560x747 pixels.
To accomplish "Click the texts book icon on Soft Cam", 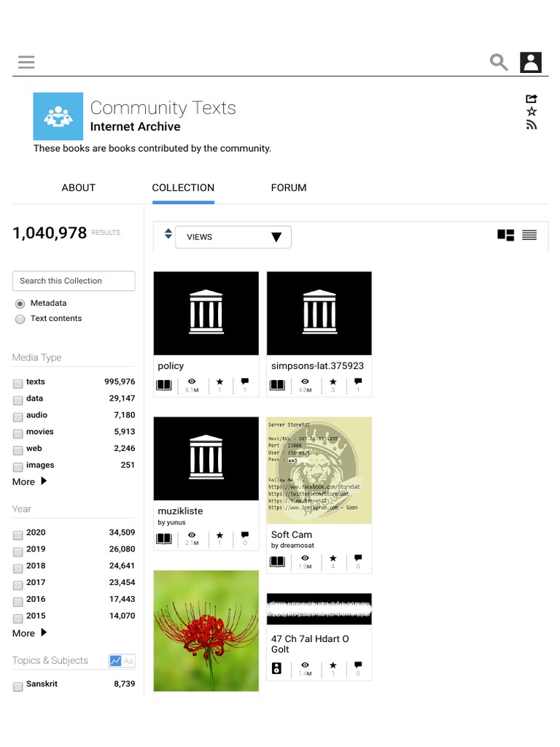I will (277, 561).
